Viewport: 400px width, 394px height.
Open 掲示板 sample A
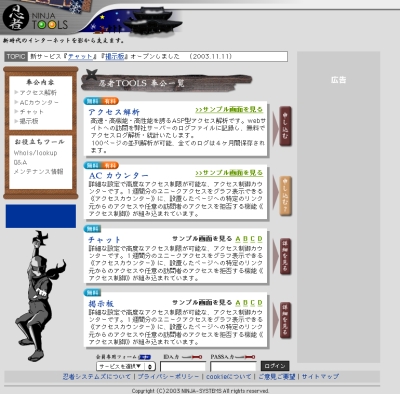238,303
